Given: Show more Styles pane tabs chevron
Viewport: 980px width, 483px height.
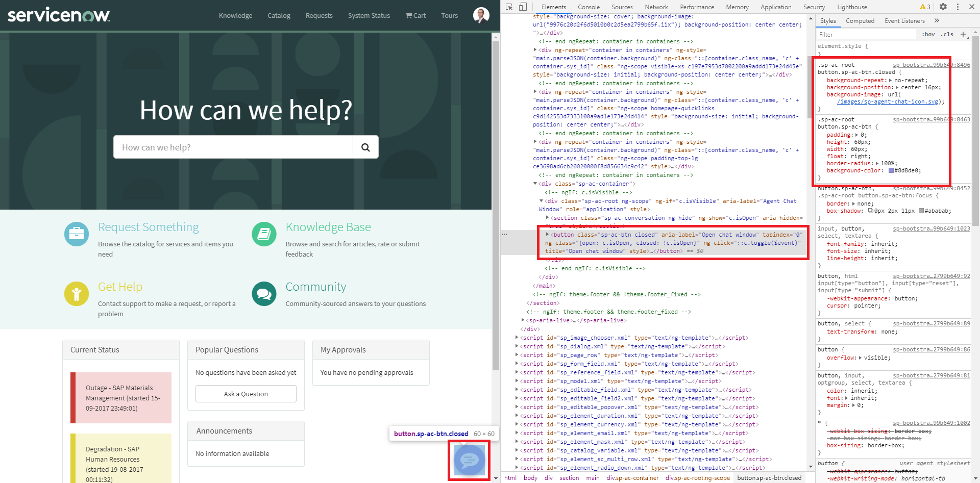Looking at the screenshot, I should (x=937, y=20).
